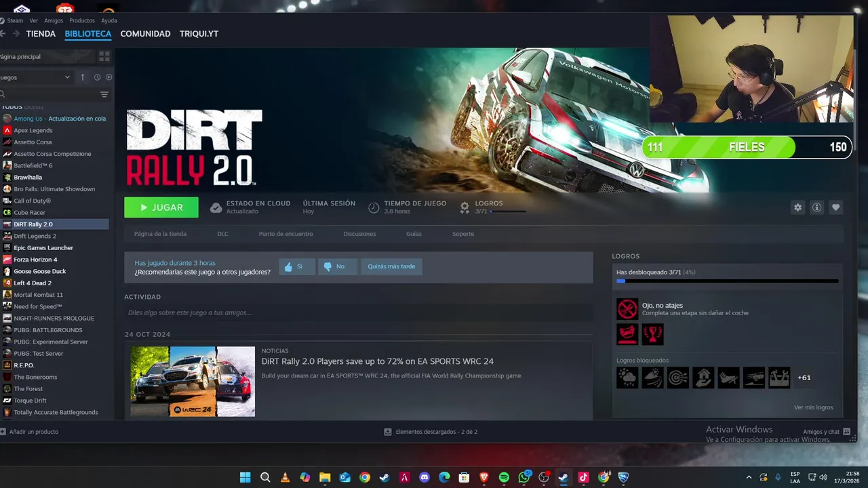This screenshot has width=868, height=488.
Task: Choose Quizás más tarde
Action: 391,266
